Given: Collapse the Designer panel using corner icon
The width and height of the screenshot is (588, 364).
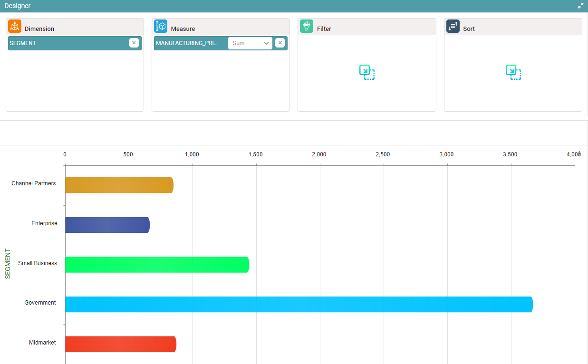Looking at the screenshot, I should click(x=580, y=6).
